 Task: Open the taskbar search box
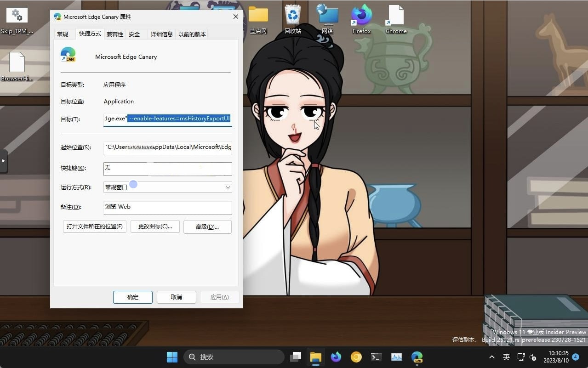point(234,357)
